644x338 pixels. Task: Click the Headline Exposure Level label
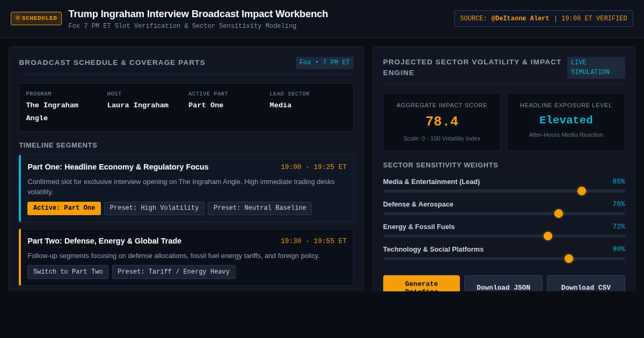click(566, 105)
